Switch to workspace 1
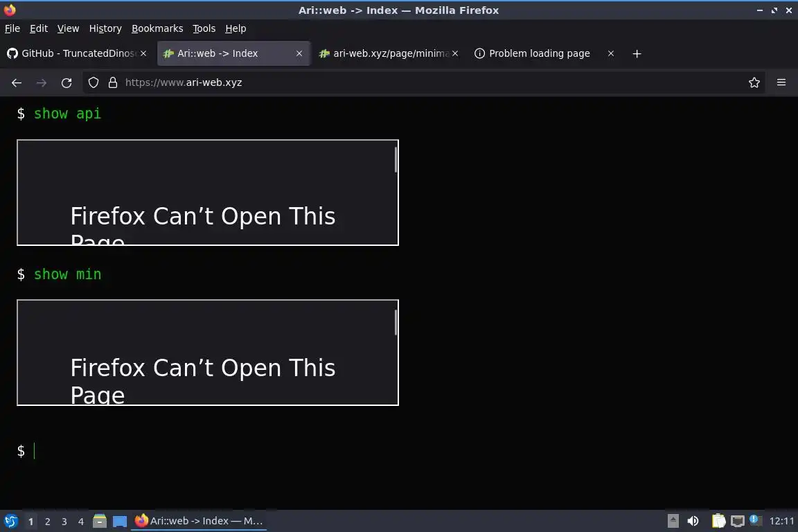Image resolution: width=798 pixels, height=532 pixels. coord(31,522)
